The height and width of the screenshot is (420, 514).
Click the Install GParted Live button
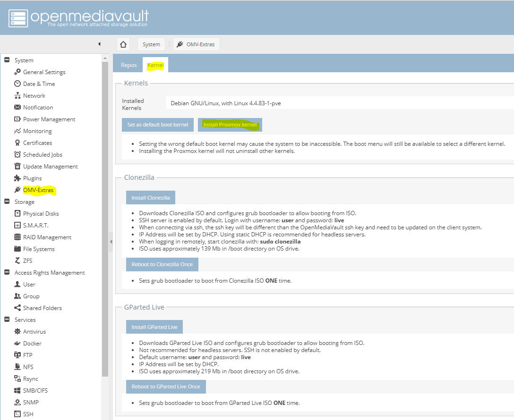click(x=154, y=327)
